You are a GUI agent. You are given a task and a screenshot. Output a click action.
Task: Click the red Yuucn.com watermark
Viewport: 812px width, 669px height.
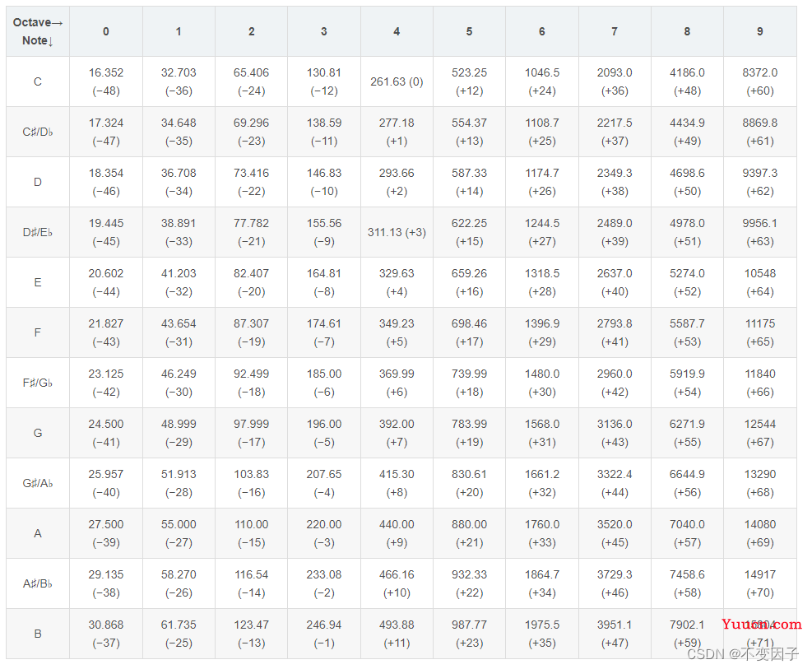tap(761, 624)
